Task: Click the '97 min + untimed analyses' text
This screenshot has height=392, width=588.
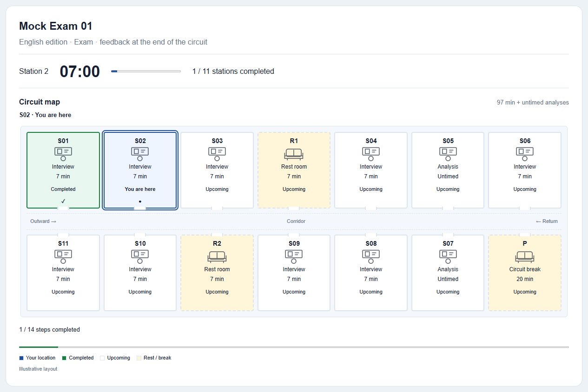Action: [x=533, y=102]
